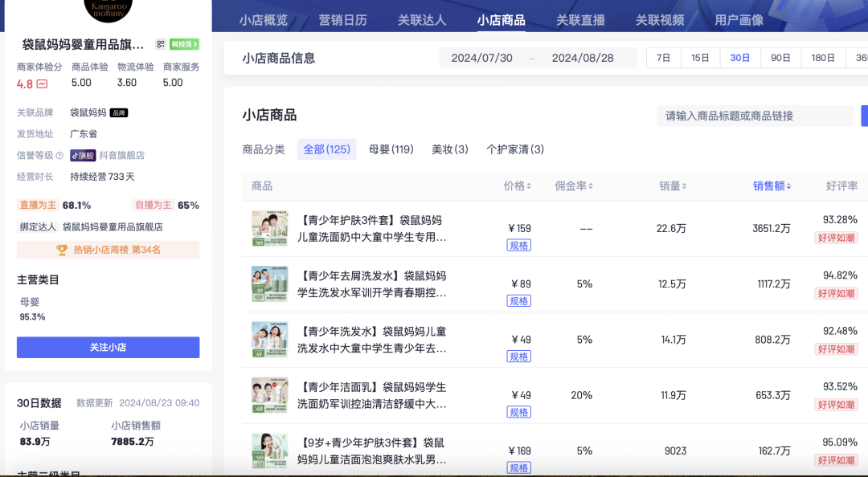Viewport: 868px width, 477px height.
Task: Open the 规格 tag for the ¥89 product
Action: point(518,300)
